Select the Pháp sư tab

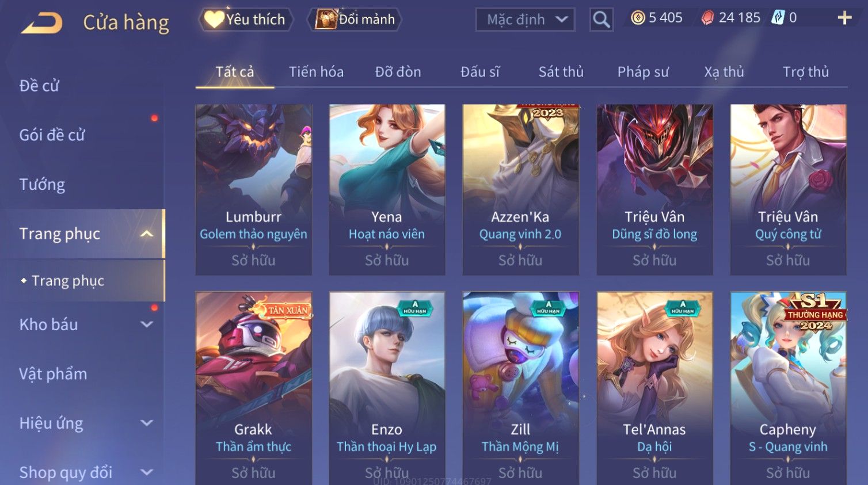click(643, 72)
